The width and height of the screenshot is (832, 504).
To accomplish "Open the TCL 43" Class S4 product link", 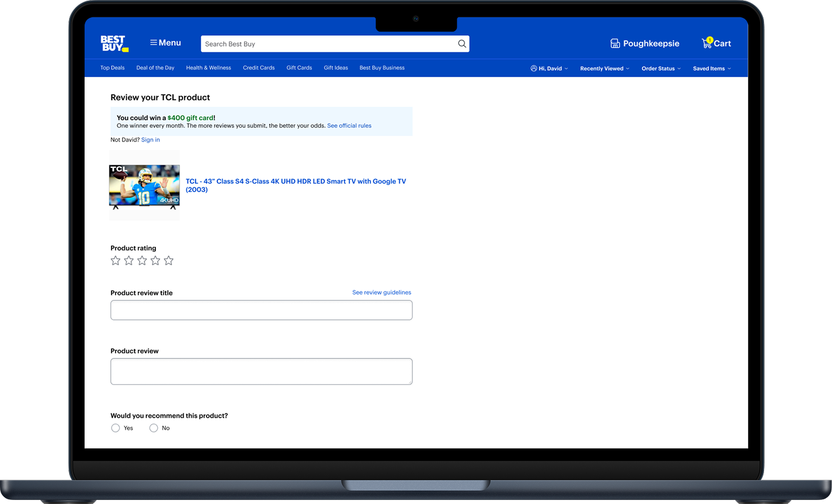I will pos(296,185).
